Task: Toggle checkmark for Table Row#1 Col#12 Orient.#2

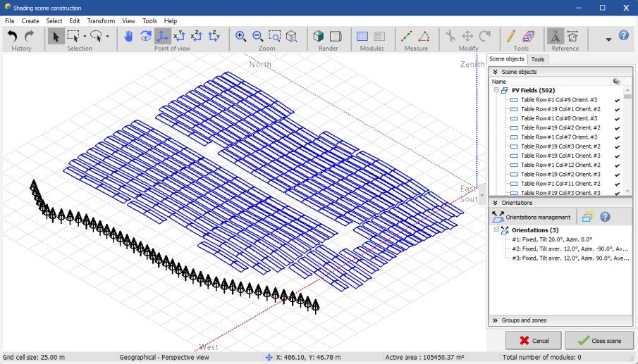Action: 617,165
